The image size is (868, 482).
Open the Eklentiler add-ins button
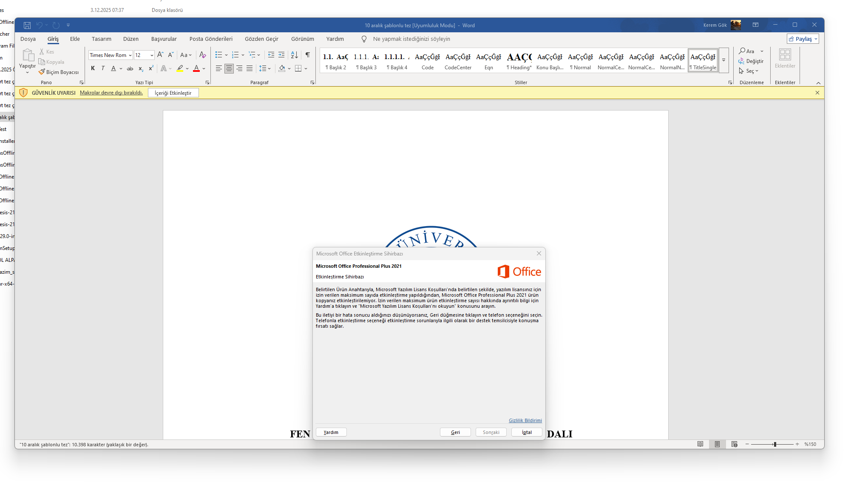pos(785,58)
